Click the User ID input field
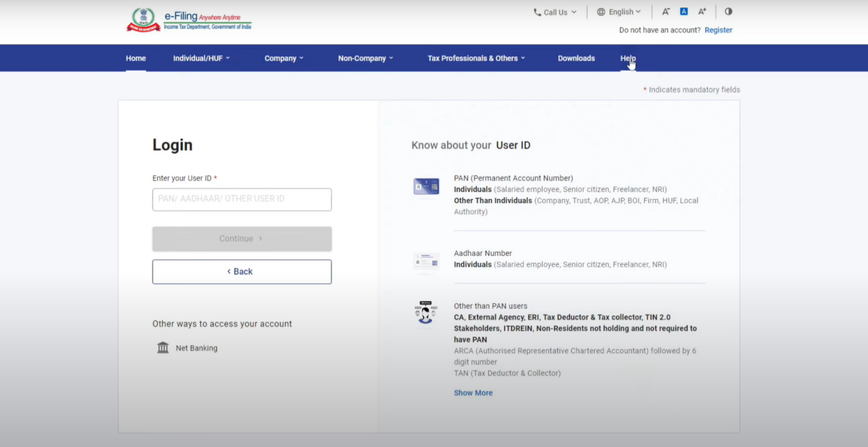Viewport: 868px width, 447px height. coord(242,199)
